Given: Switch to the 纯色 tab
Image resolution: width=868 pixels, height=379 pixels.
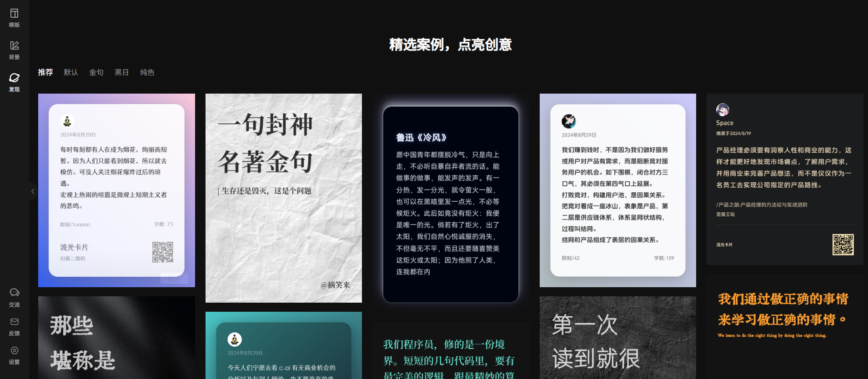Looking at the screenshot, I should [x=147, y=72].
